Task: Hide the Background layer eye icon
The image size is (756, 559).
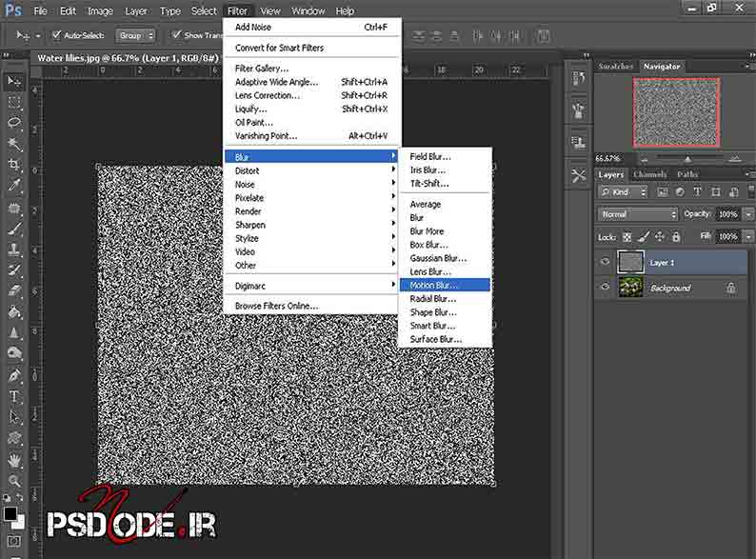Action: pos(606,287)
